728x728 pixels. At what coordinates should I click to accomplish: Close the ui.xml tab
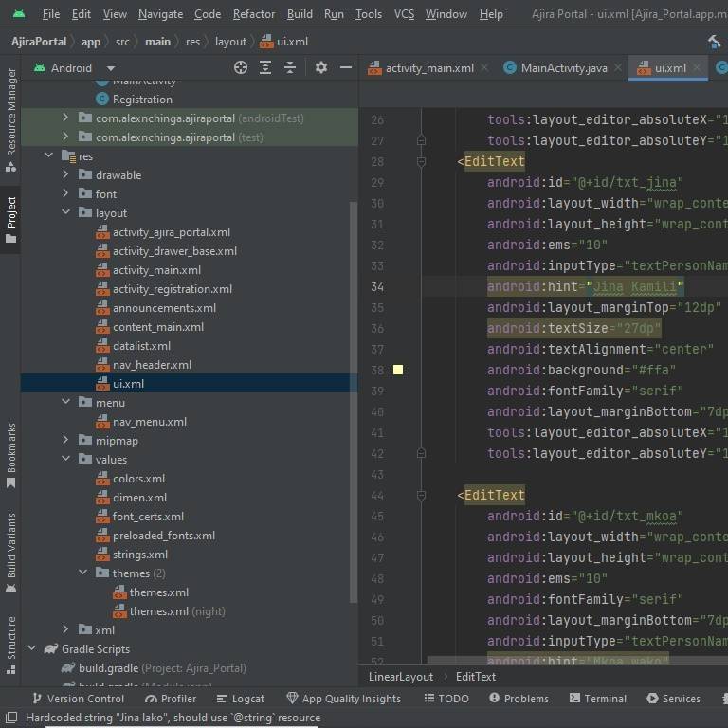pos(697,68)
